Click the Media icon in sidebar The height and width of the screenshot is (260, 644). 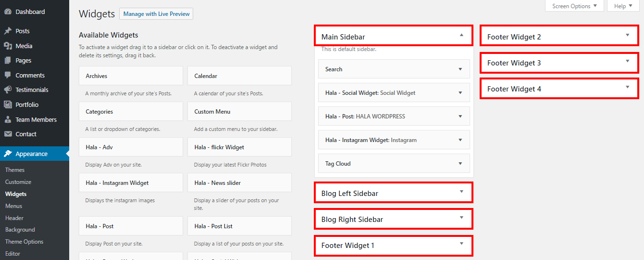tap(8, 46)
